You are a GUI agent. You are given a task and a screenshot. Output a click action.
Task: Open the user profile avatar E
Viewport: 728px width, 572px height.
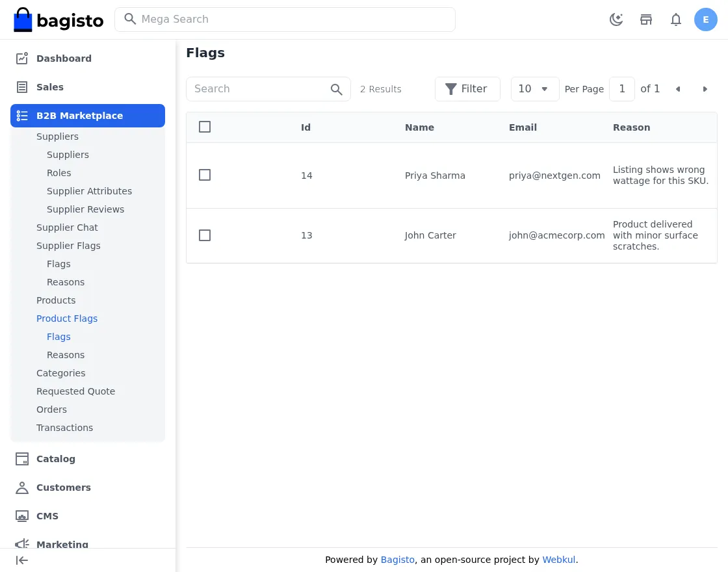coord(706,19)
